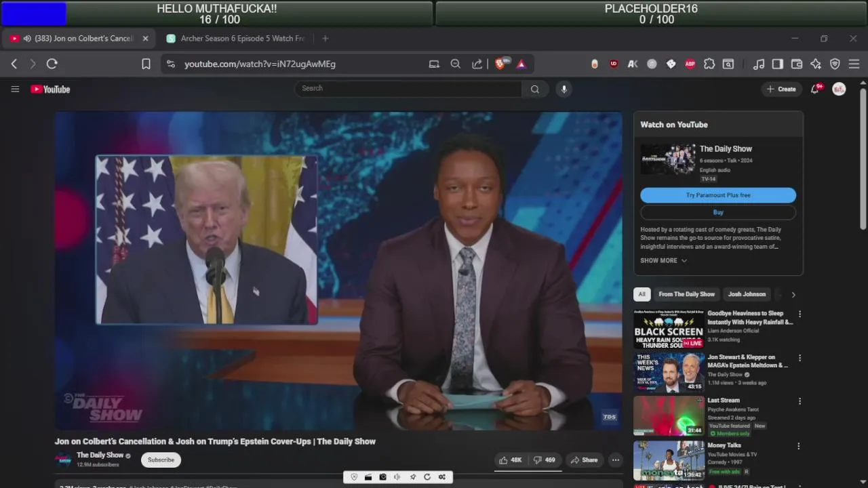Open options menu for Money Talks video

coord(798,446)
